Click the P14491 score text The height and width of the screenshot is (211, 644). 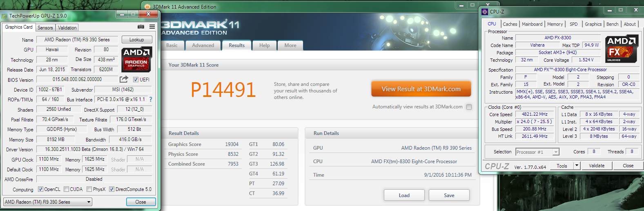click(223, 90)
